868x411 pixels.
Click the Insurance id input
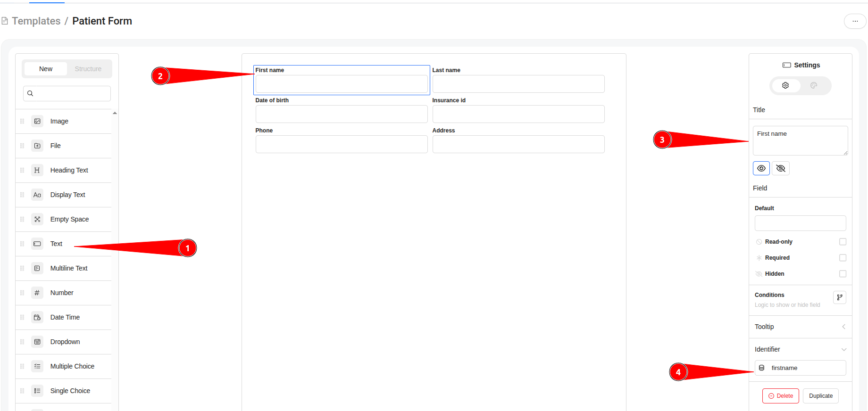click(518, 114)
